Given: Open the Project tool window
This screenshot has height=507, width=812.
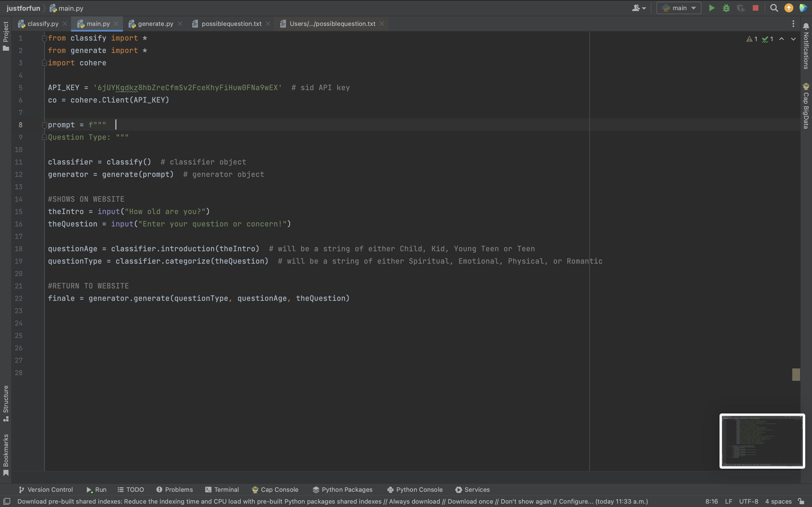Looking at the screenshot, I should (x=6, y=36).
